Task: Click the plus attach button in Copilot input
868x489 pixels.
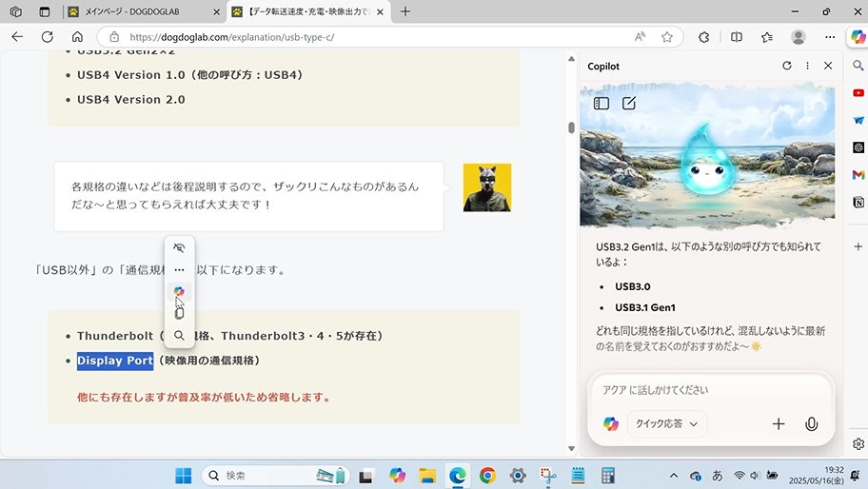Action: click(779, 424)
